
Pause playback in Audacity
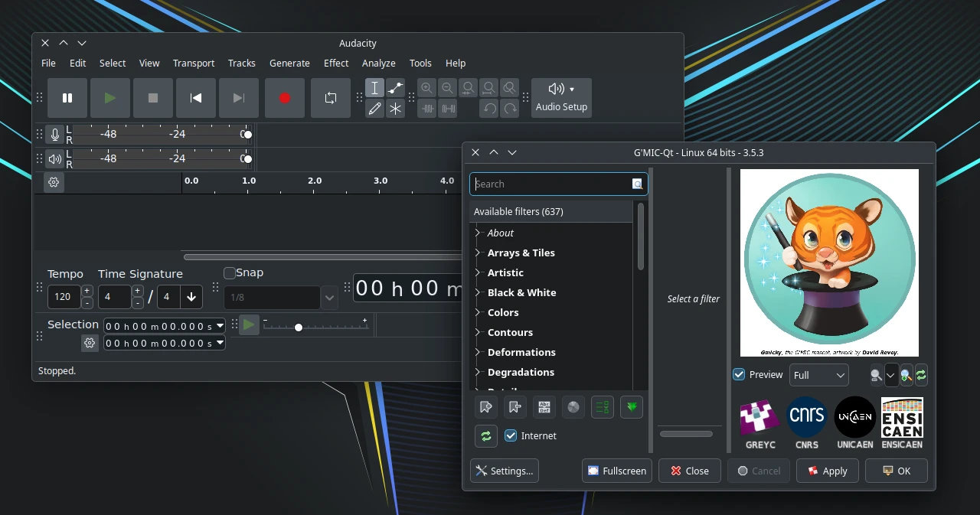pos(67,98)
